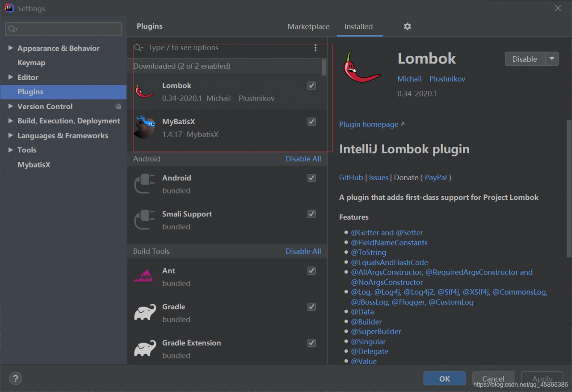Open the PayPal donate link
This screenshot has height=392, width=572.
(436, 177)
